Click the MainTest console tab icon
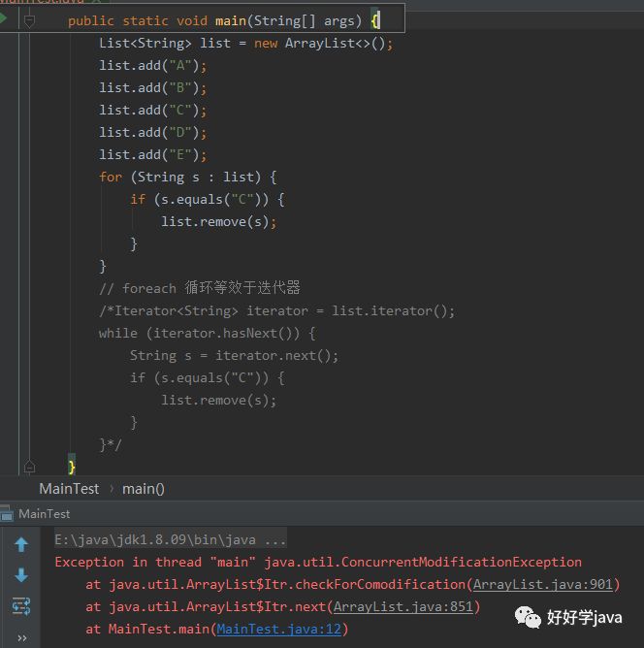 pyautogui.click(x=6, y=513)
